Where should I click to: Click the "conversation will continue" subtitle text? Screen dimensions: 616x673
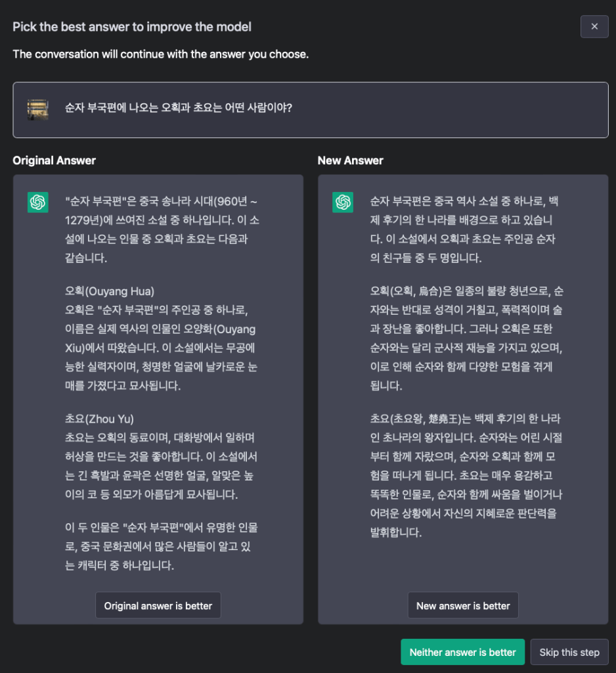pos(161,54)
